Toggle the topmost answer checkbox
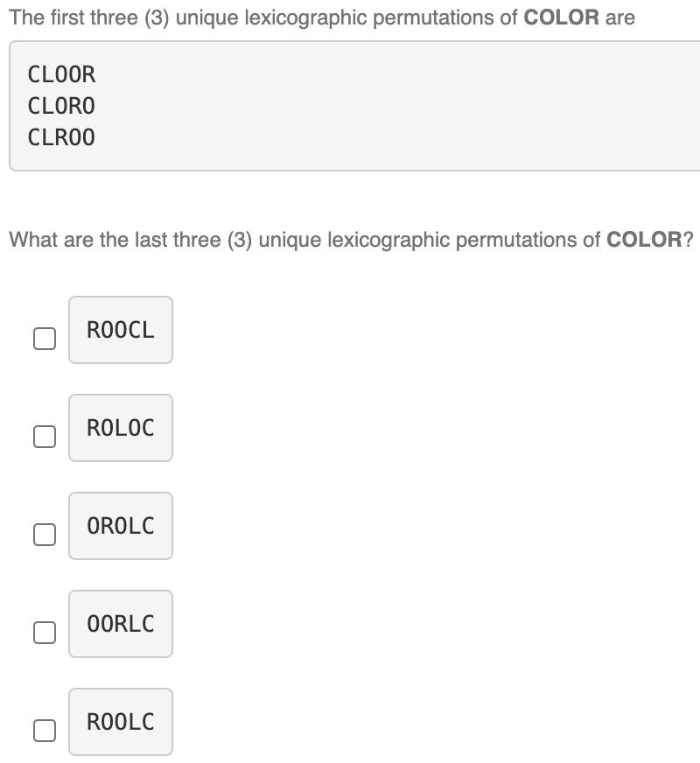Screen dimensions: 700x763 click(45, 337)
